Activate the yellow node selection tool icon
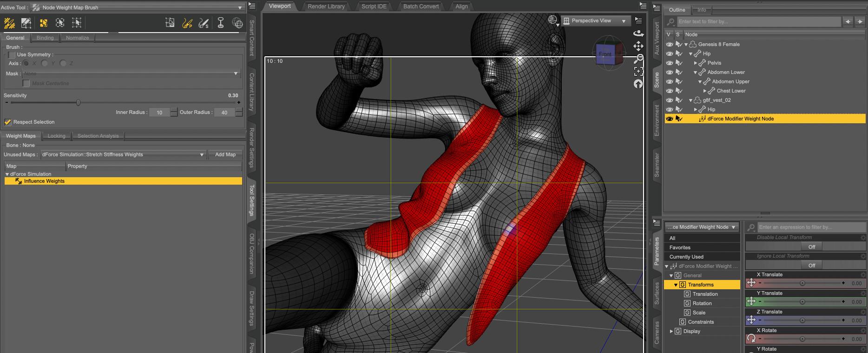 click(x=43, y=23)
